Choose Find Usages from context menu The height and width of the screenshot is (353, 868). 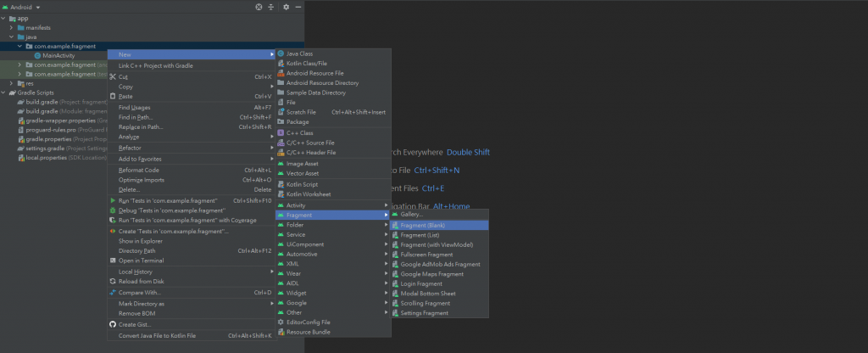(192, 108)
